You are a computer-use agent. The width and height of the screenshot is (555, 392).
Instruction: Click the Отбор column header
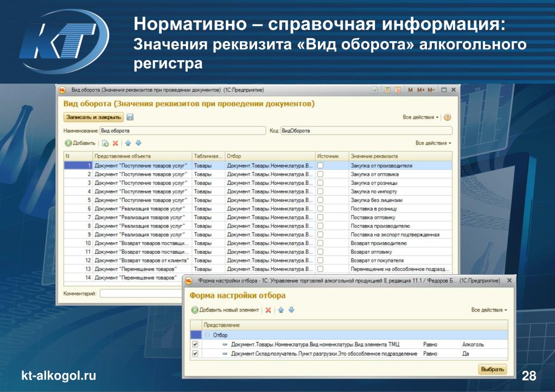tap(270, 156)
